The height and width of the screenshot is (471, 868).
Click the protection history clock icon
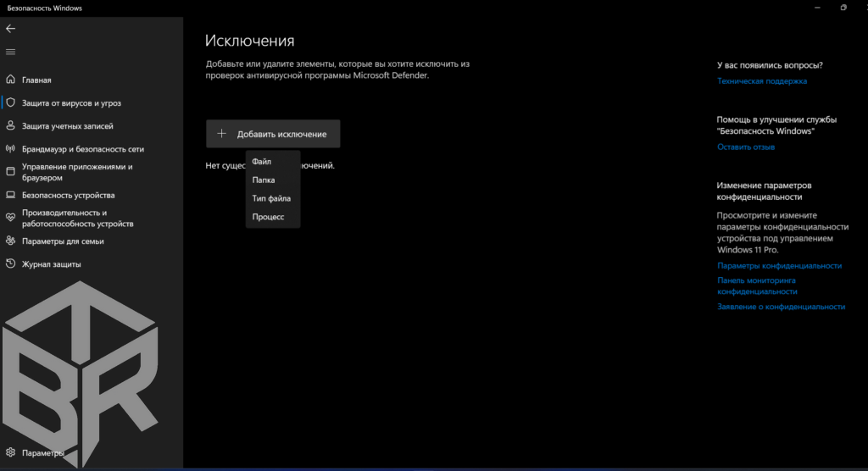point(10,264)
